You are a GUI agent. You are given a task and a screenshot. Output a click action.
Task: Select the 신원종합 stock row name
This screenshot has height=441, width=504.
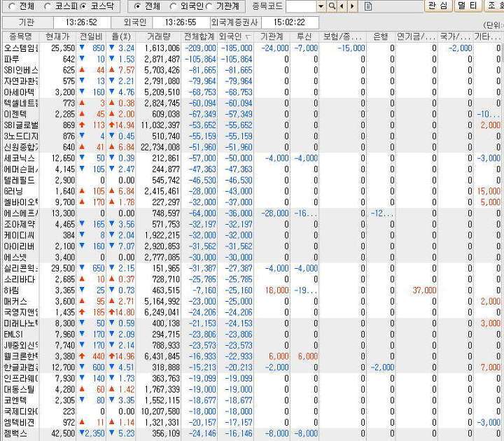[x=21, y=147]
